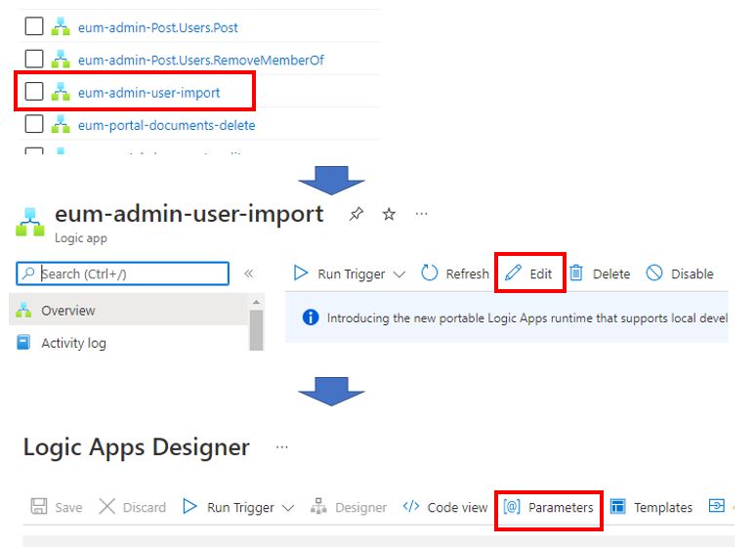Image resolution: width=756 pixels, height=547 pixels.
Task: Click the logic app icon beside eum-admin-Post.Users.Post
Action: point(61,26)
